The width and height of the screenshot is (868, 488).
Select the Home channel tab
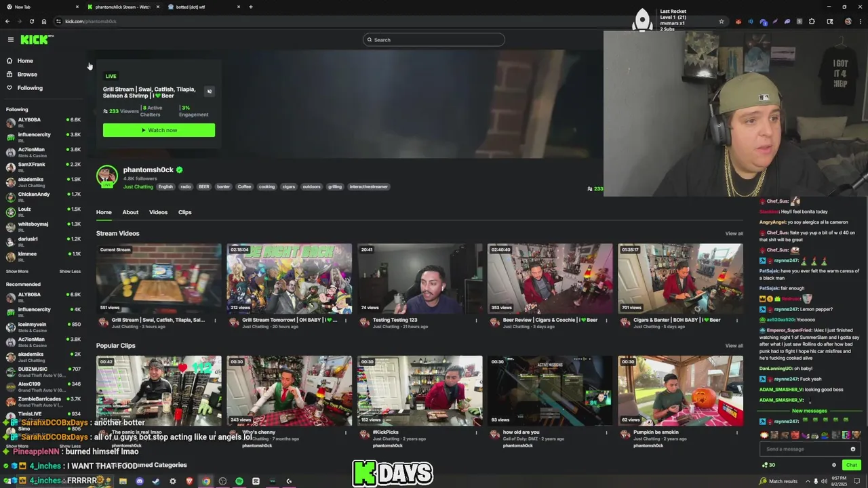pyautogui.click(x=104, y=212)
